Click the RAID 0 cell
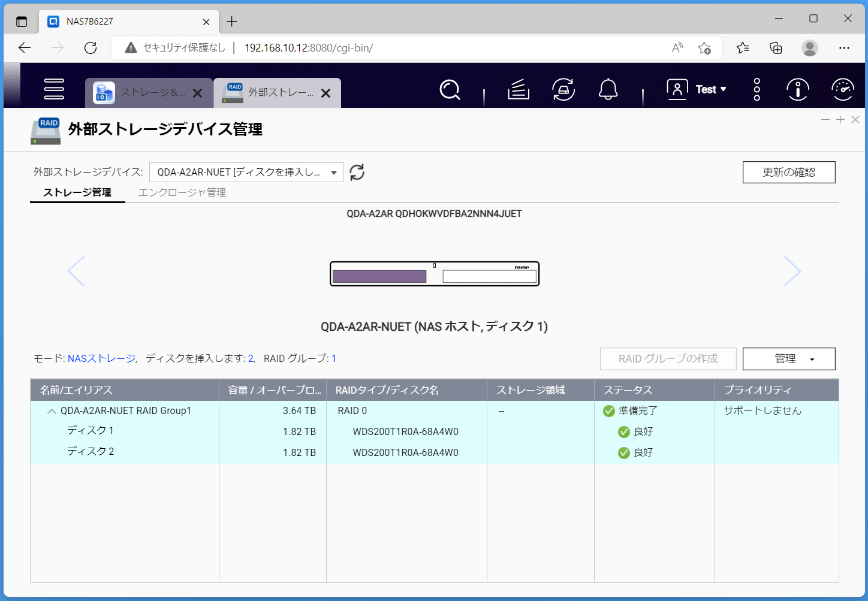This screenshot has height=601, width=868. tap(352, 410)
